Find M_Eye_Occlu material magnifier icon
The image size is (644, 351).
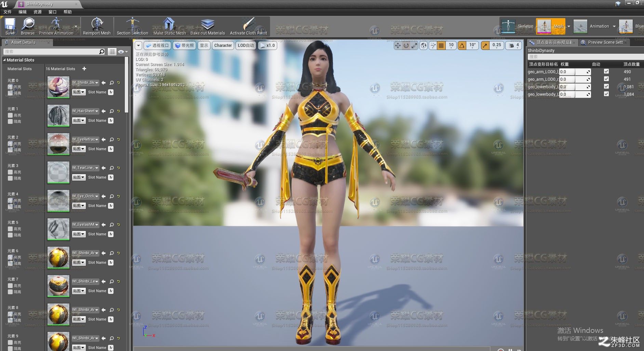click(112, 196)
